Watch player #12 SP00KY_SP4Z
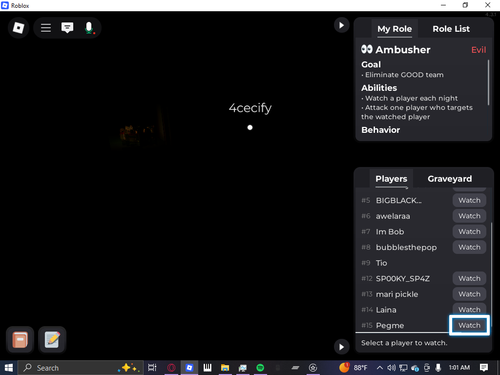500x375 pixels. point(469,279)
